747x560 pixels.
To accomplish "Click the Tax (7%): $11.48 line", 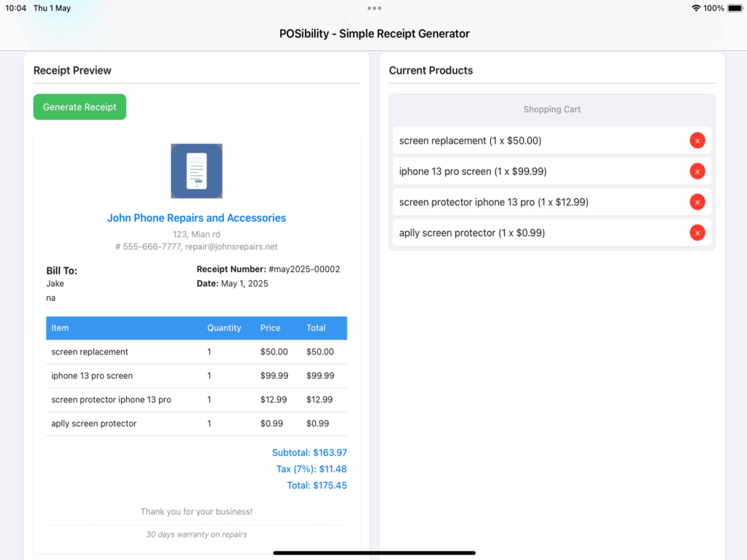I will pyautogui.click(x=311, y=469).
